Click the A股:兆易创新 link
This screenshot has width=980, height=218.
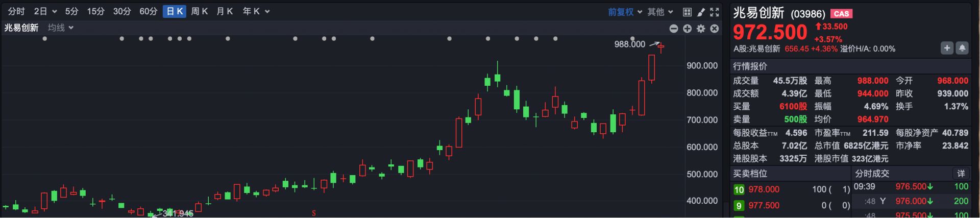click(756, 49)
